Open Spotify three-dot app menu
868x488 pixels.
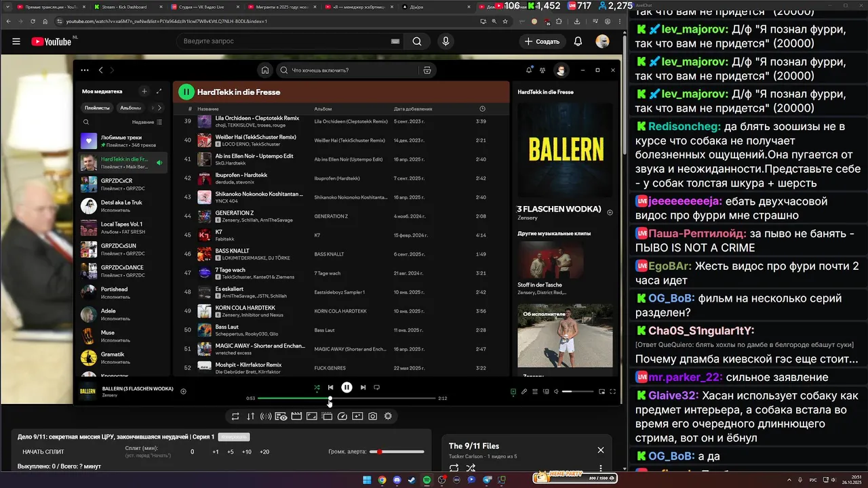point(84,70)
